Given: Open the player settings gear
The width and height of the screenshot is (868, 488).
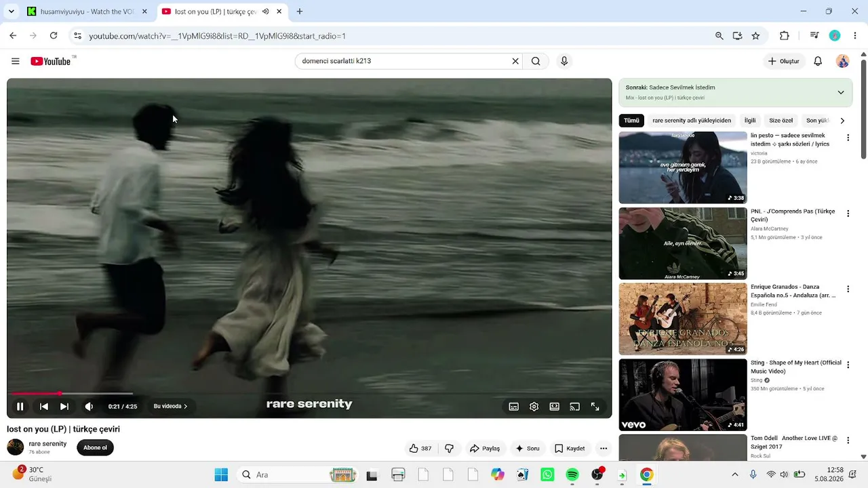Looking at the screenshot, I should coord(534,407).
